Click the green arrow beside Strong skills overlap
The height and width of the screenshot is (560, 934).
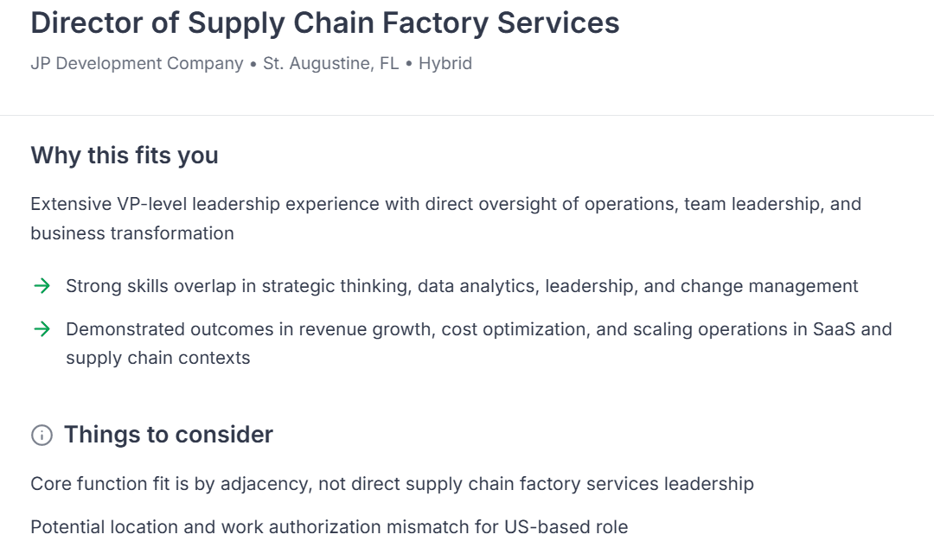(x=42, y=286)
